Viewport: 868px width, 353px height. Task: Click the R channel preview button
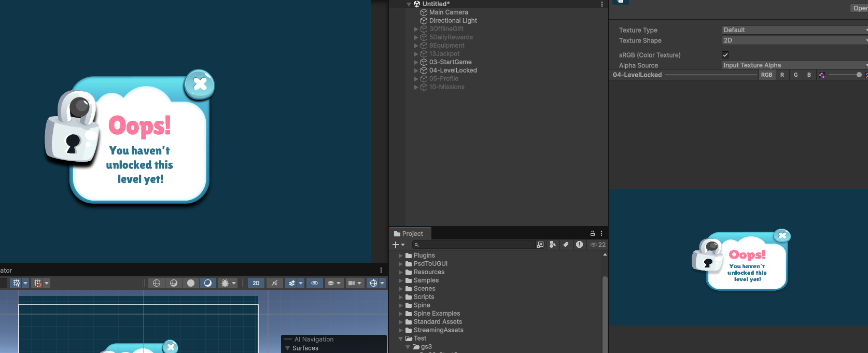pyautogui.click(x=782, y=75)
